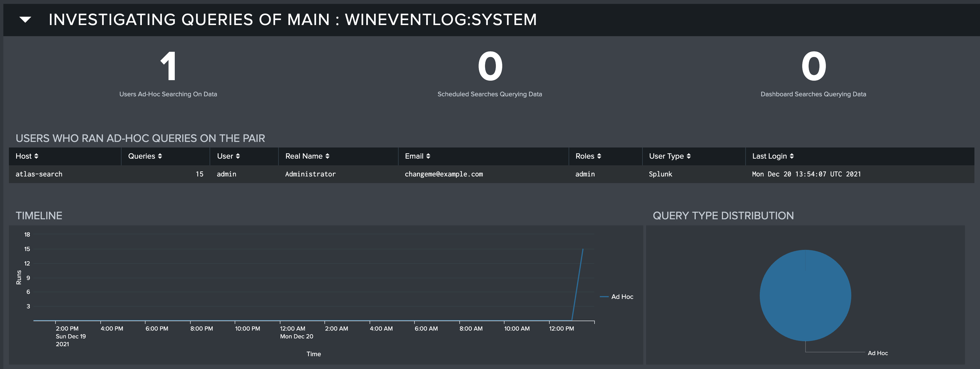Click the admin user cell
This screenshot has width=980, height=369.
(226, 174)
